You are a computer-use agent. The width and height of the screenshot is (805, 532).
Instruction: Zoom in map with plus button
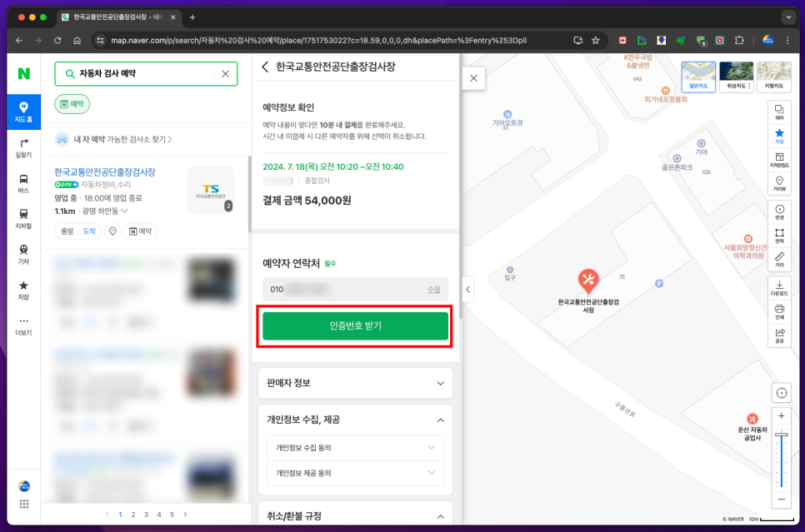click(x=782, y=416)
